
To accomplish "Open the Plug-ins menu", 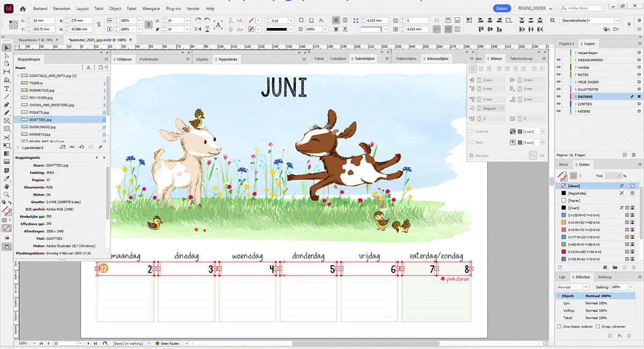I will coord(173,9).
